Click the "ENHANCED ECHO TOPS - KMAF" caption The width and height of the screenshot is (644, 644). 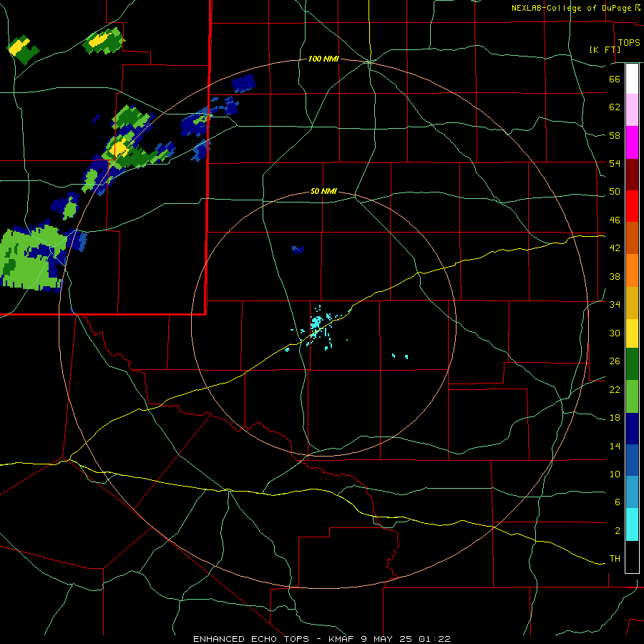273,639
